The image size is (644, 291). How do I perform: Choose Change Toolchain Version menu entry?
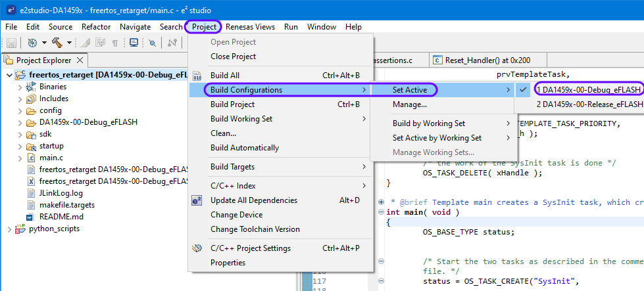[280, 229]
